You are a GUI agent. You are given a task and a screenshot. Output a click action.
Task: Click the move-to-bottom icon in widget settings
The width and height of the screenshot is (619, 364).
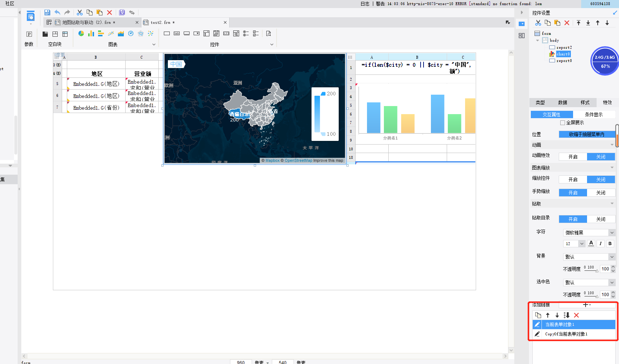[x=588, y=23]
